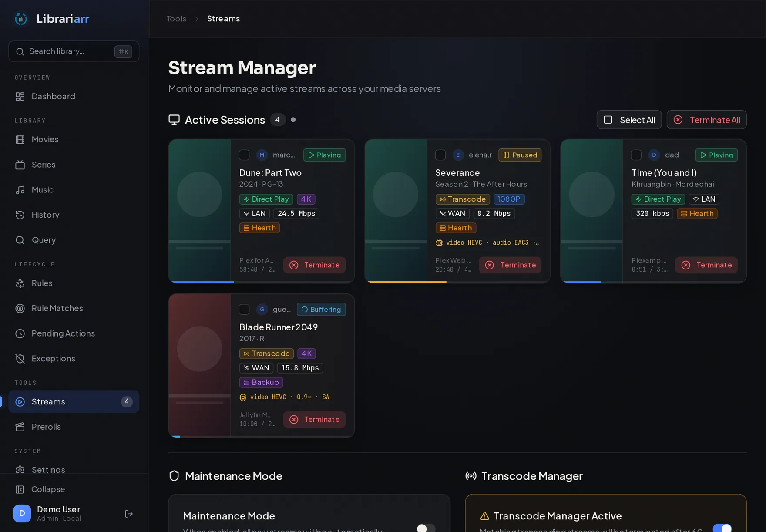
Task: Open the Movies library page
Action: (74, 139)
